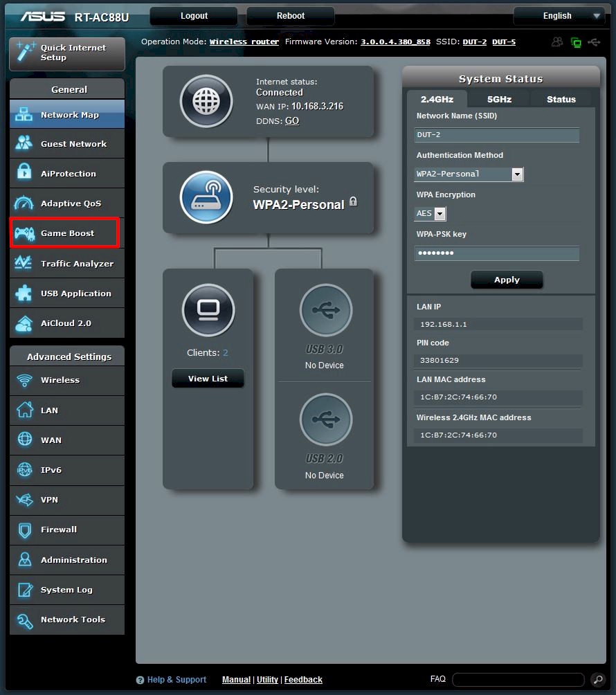Click the Help & Support question icon
Image resolution: width=616 pixels, height=695 pixels.
(140, 680)
